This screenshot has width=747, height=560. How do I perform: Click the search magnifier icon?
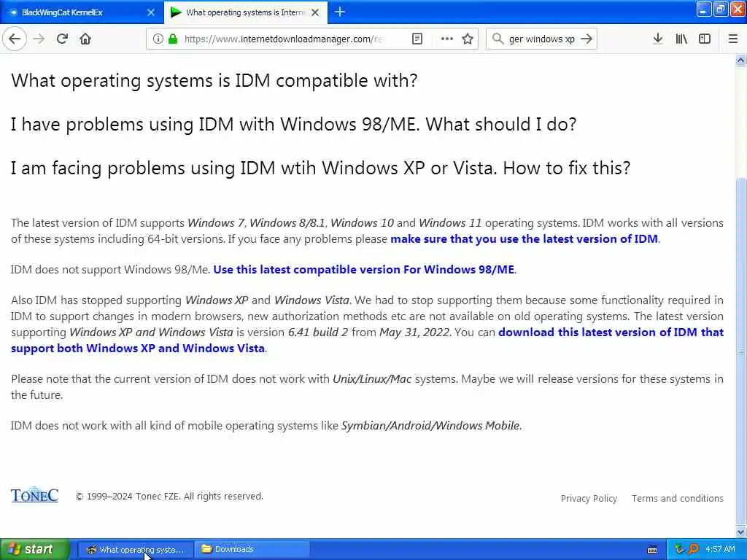click(x=498, y=39)
